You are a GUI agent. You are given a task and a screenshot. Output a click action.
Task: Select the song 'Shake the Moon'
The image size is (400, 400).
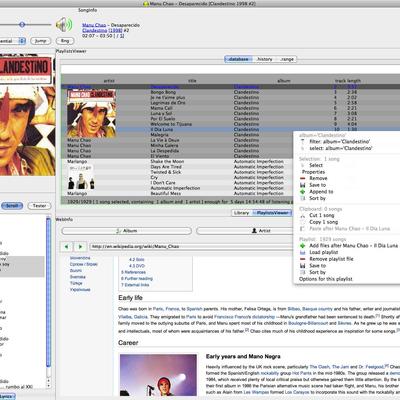[167, 161]
